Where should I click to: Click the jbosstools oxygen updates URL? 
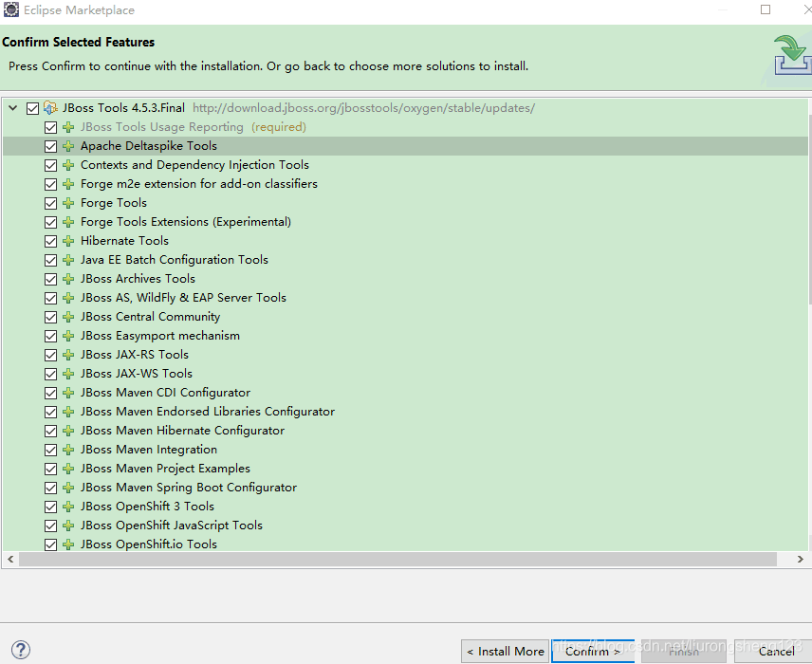(x=363, y=108)
